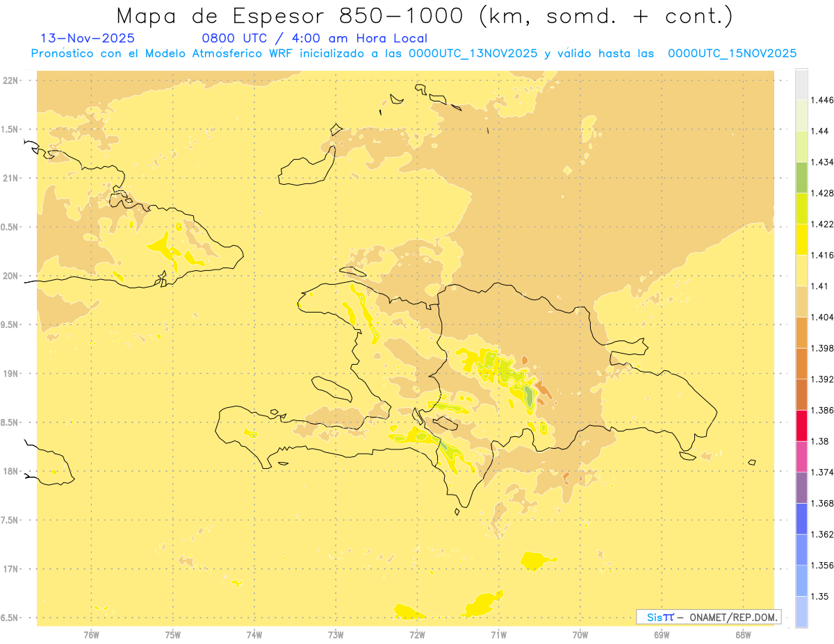This screenshot has width=834, height=644.
Task: Pick the green colorbar swatch between 1.428 and 1.434
Action: (801, 178)
